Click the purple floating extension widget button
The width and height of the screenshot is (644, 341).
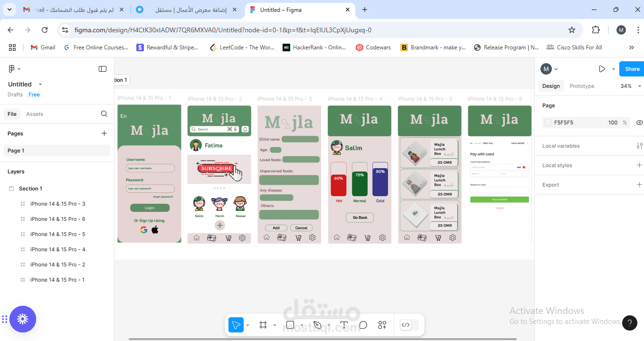pyautogui.click(x=23, y=319)
